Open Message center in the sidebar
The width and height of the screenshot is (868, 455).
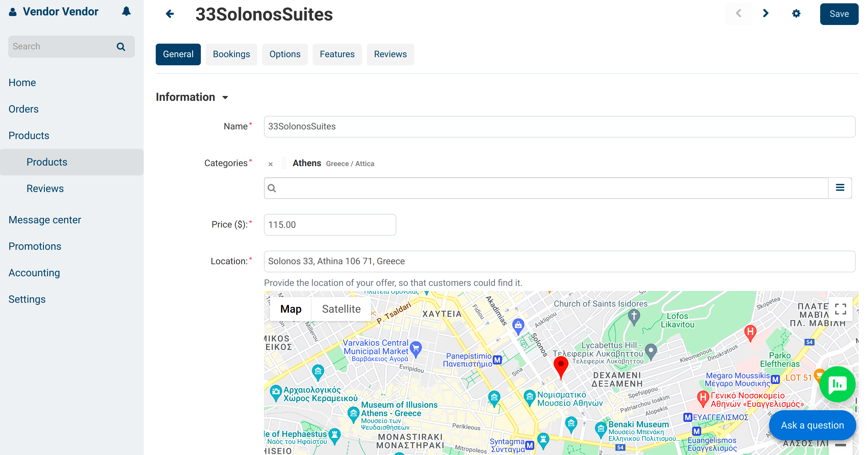tap(45, 220)
